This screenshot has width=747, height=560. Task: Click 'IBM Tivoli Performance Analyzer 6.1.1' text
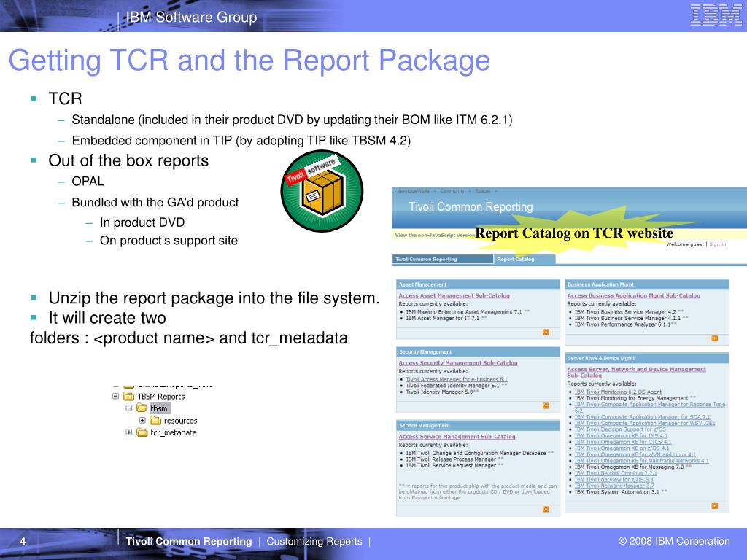622,324
